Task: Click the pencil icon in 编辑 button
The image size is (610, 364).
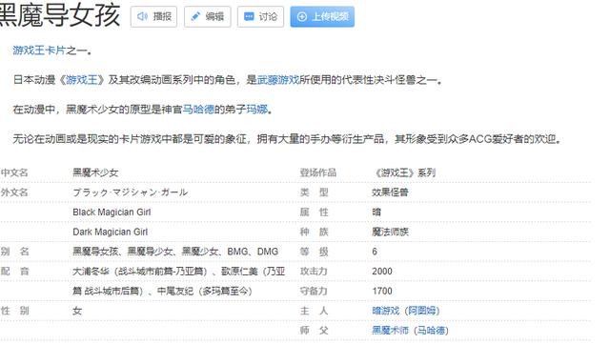Action: coord(195,16)
